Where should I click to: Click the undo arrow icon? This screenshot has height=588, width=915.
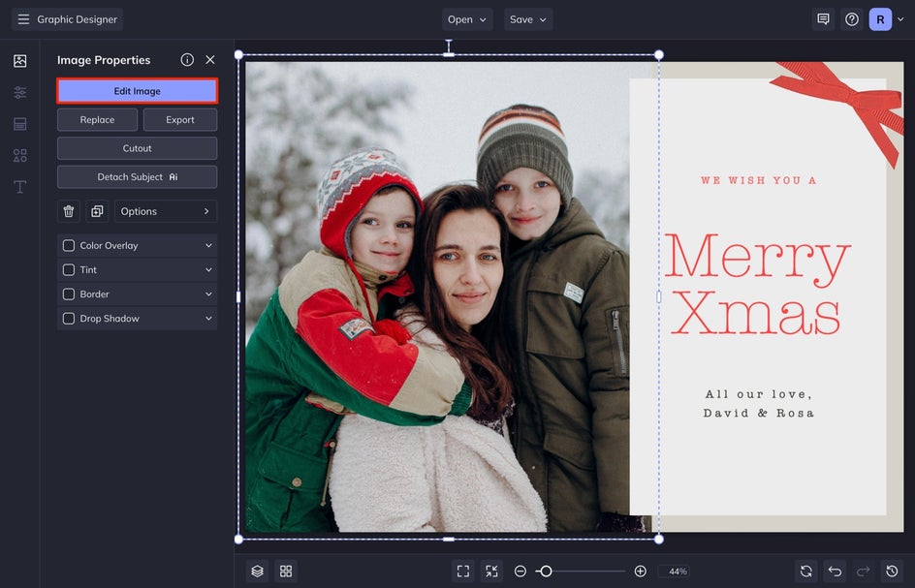pos(835,572)
